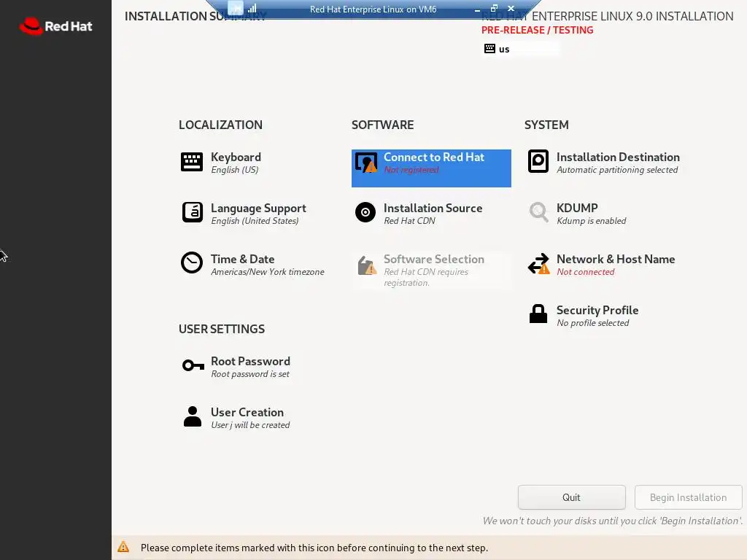Close the VM6 connection bar
Screen dimensions: 747x560
tap(511, 8)
